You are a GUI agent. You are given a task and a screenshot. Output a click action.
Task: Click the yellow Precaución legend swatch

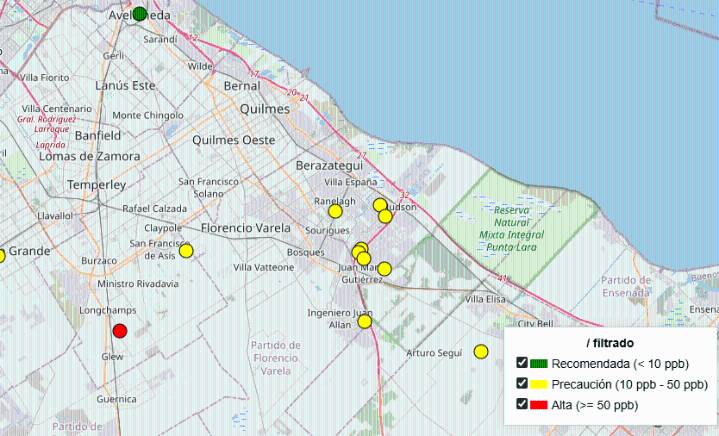tap(540, 384)
